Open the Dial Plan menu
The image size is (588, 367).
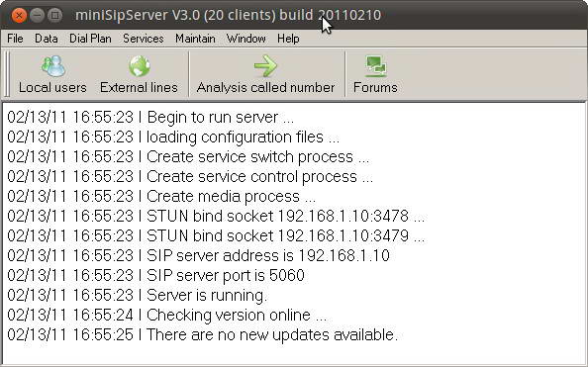[x=90, y=39]
